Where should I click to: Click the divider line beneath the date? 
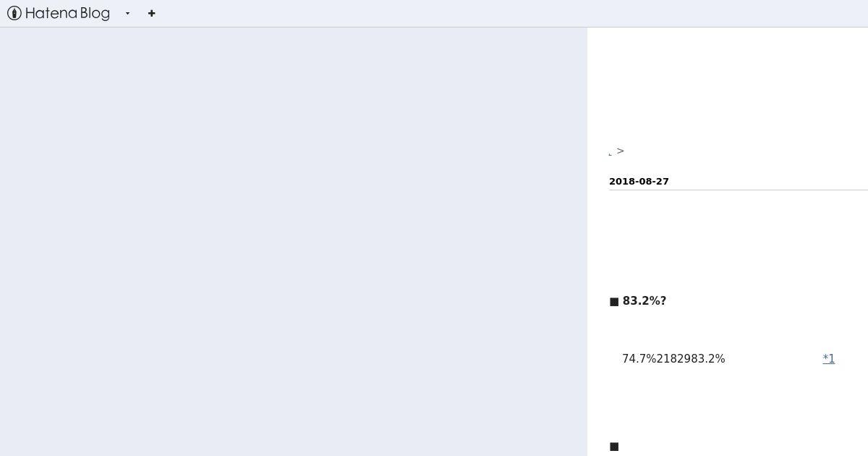click(739, 190)
